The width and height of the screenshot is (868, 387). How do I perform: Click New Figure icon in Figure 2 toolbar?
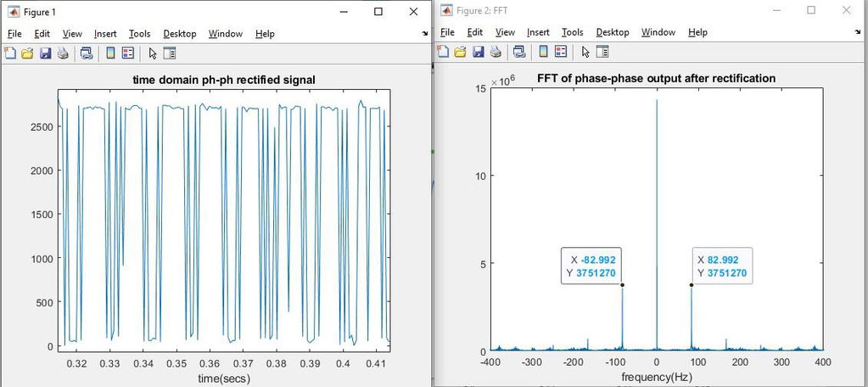tap(443, 52)
